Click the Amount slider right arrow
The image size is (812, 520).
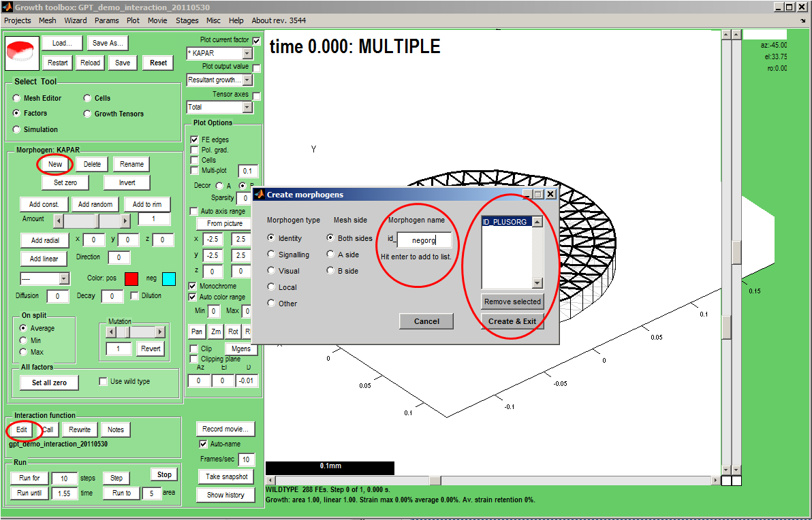(125, 221)
